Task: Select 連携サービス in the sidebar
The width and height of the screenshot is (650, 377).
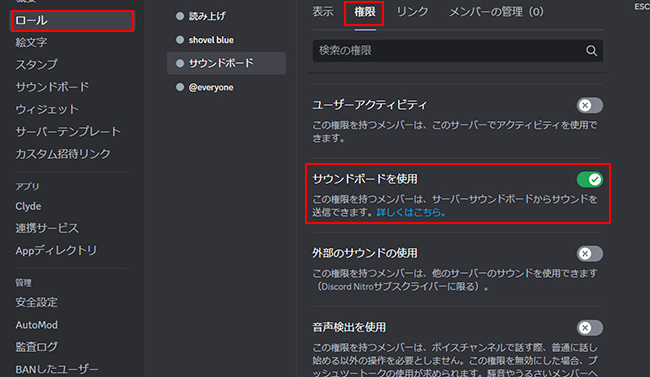Action: pos(47,228)
